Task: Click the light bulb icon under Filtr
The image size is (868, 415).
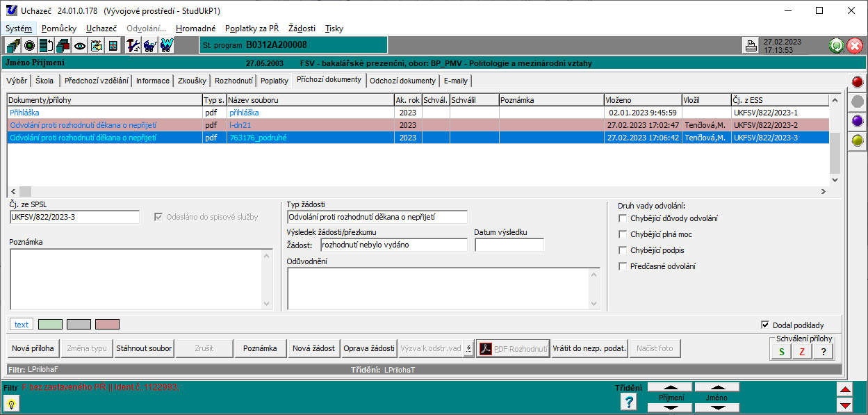Action: (12, 402)
